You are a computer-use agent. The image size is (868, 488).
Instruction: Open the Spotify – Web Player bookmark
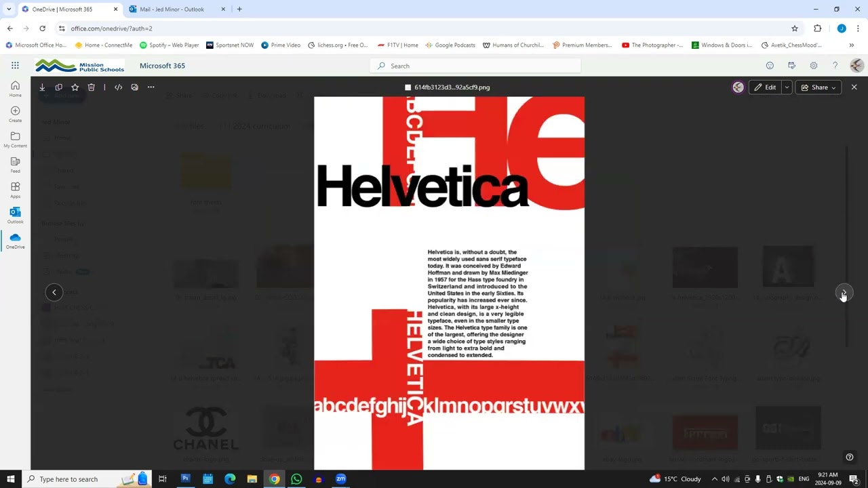pos(170,45)
